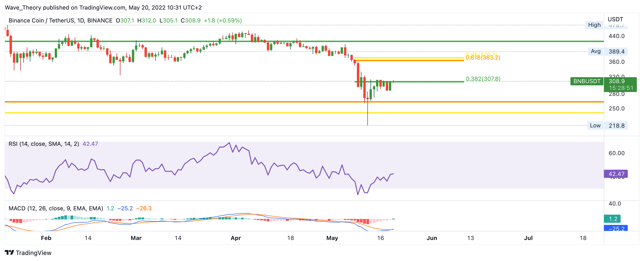Viewport: 644px width, 261px height.
Task: Select the 0.382(307.8) Fibonacci level label
Action: coord(483,79)
